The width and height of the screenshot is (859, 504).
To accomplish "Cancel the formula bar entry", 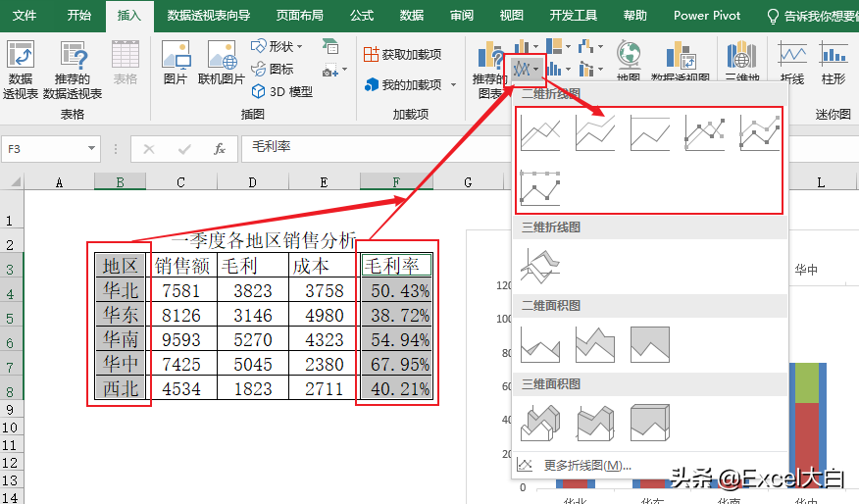I will [x=148, y=149].
